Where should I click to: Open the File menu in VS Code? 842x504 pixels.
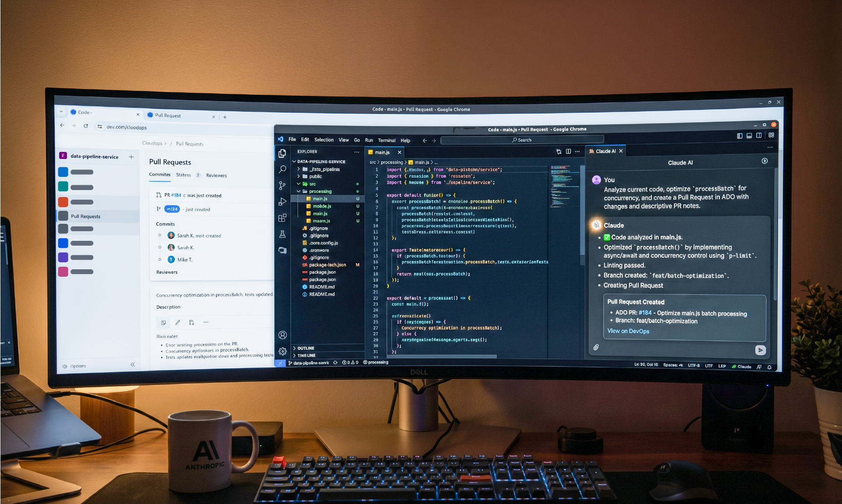292,139
